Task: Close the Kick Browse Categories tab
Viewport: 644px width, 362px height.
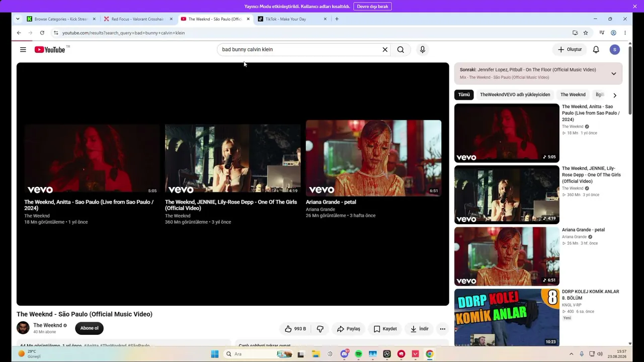Action: click(94, 19)
